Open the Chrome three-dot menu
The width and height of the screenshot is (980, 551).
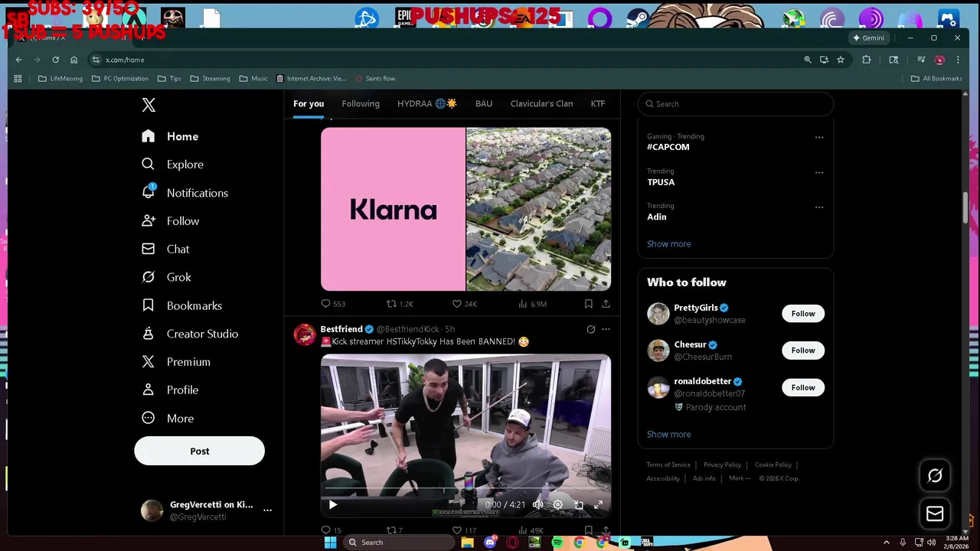point(958,60)
